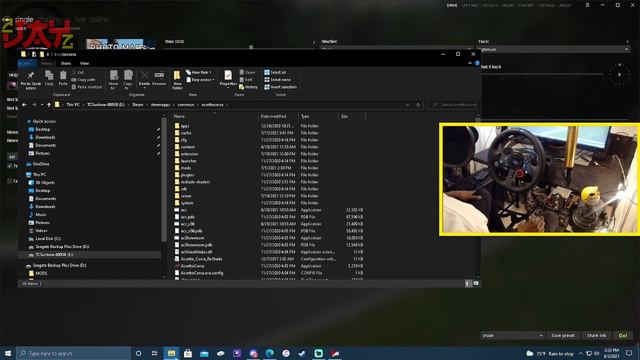Open the Recent locations dropdown arrow

pyautogui.click(x=42, y=105)
